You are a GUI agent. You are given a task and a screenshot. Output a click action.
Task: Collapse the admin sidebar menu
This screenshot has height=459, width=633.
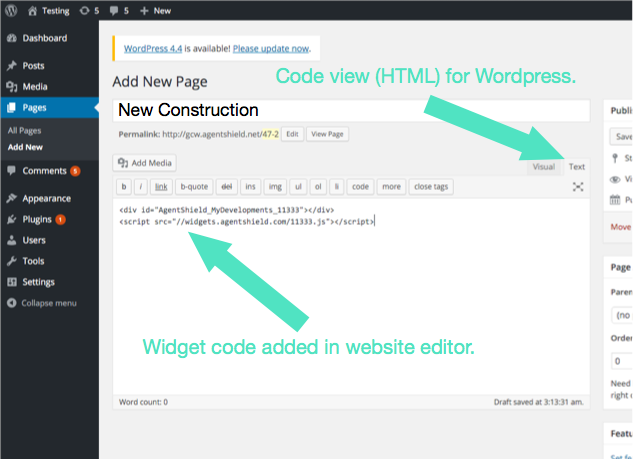42,303
